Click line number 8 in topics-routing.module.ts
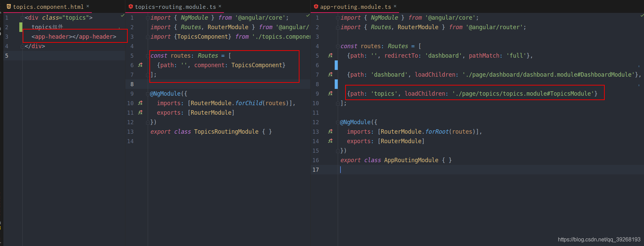 tap(132, 84)
